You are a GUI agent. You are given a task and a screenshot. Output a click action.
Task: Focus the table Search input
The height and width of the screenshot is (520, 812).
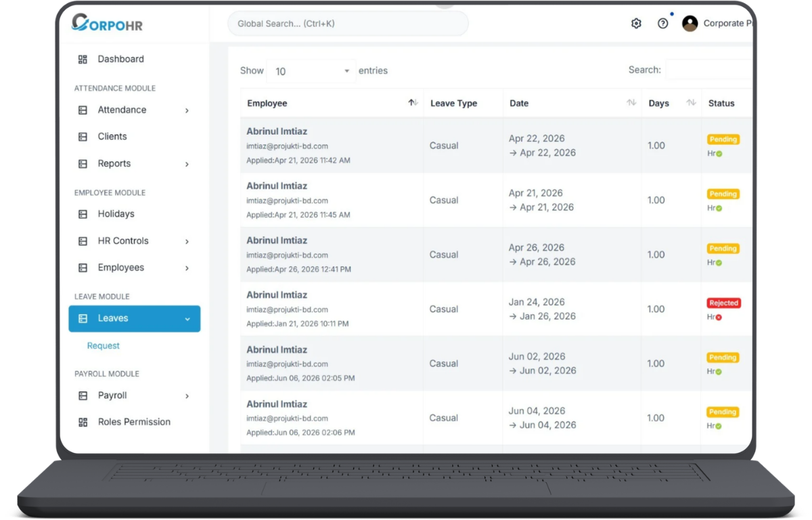[709, 70]
